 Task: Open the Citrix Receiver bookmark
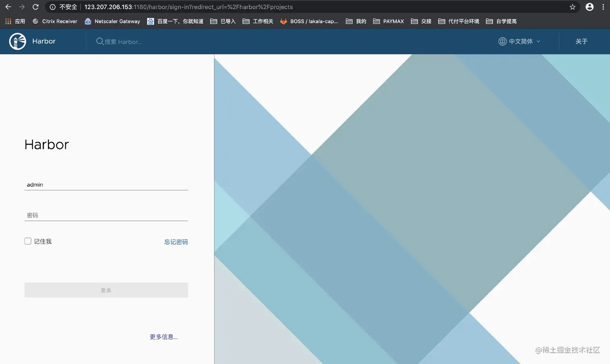(55, 21)
